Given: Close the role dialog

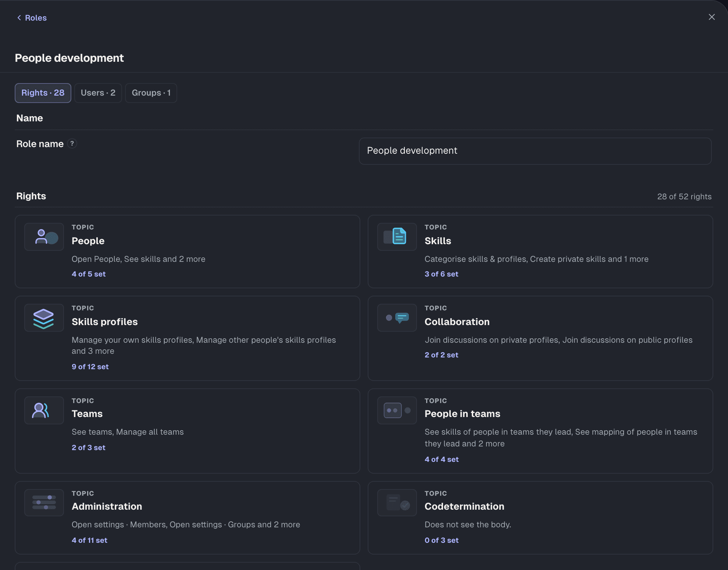Looking at the screenshot, I should tap(711, 17).
